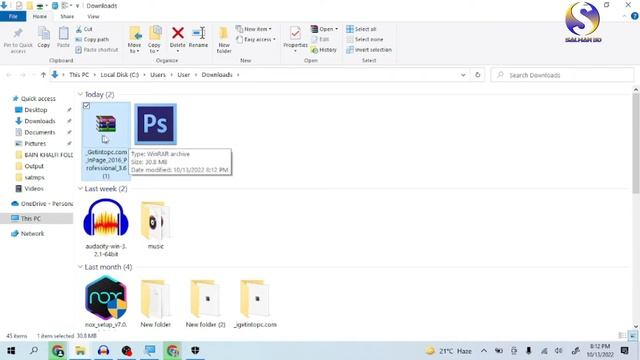Click Users in address breadcrumb

[x=158, y=75]
